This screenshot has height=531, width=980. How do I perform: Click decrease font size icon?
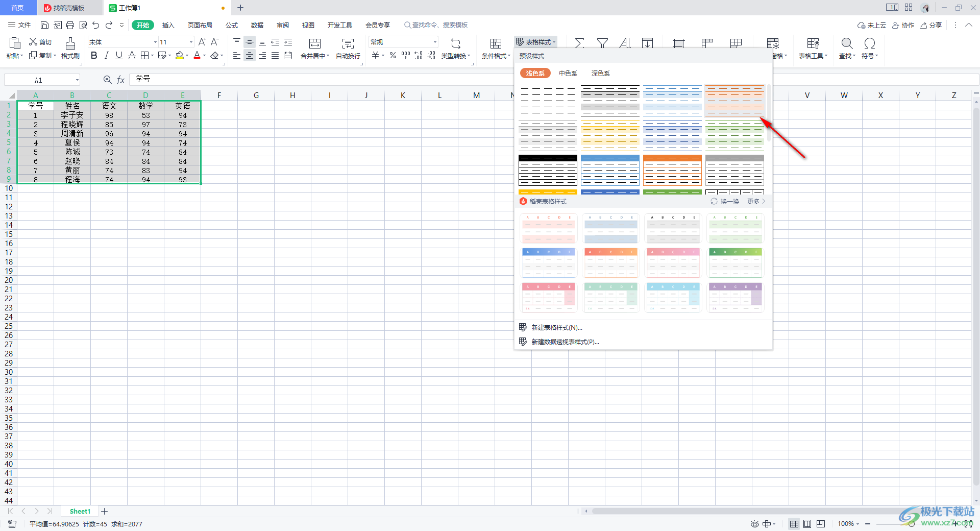[215, 42]
